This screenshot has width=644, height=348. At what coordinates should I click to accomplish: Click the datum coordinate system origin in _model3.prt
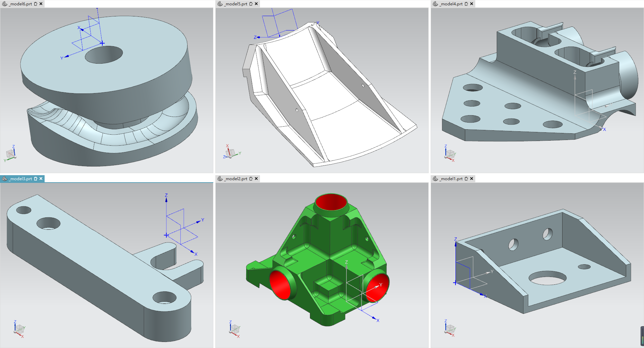(166, 235)
